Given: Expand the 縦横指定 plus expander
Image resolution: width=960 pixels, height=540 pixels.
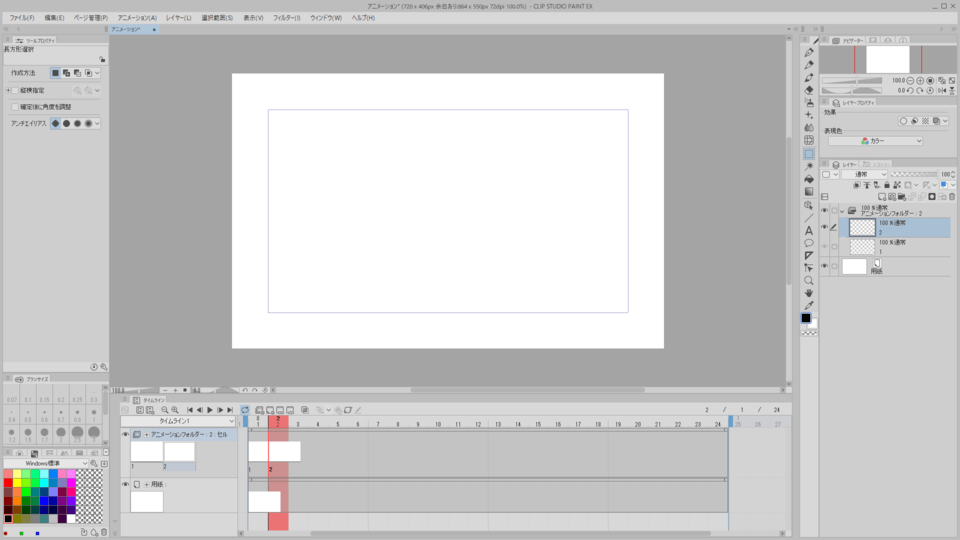Looking at the screenshot, I should click(8, 91).
